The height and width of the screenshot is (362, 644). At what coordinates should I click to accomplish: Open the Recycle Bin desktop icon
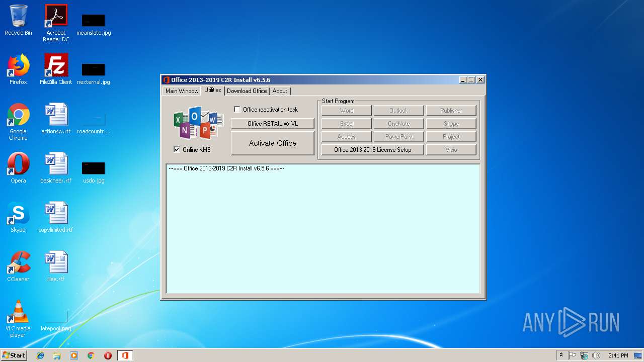click(x=18, y=20)
